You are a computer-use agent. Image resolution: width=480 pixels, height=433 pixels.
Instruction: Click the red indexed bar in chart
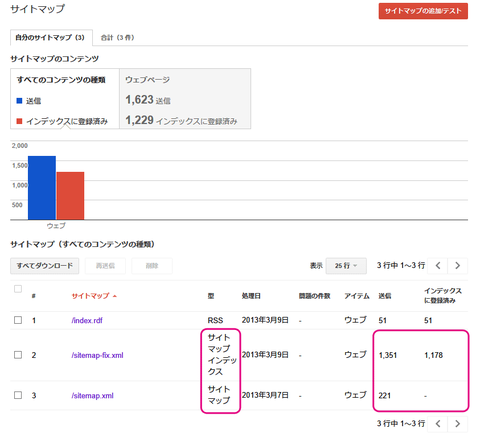pos(70,196)
